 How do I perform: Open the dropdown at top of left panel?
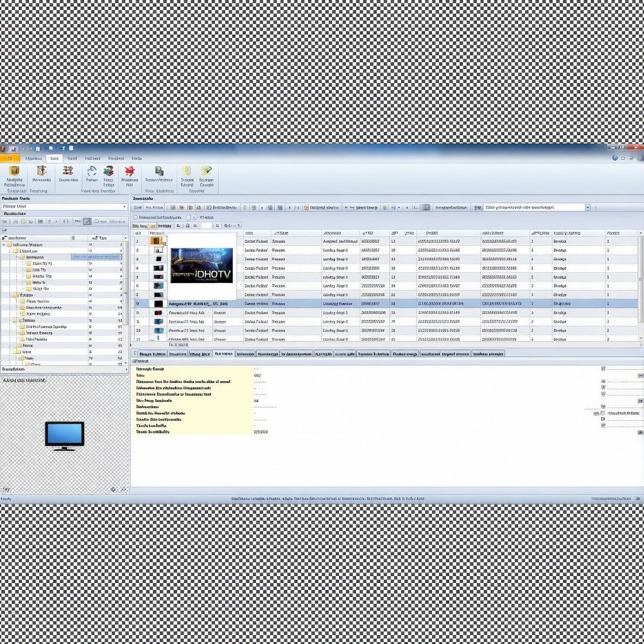coord(64,206)
